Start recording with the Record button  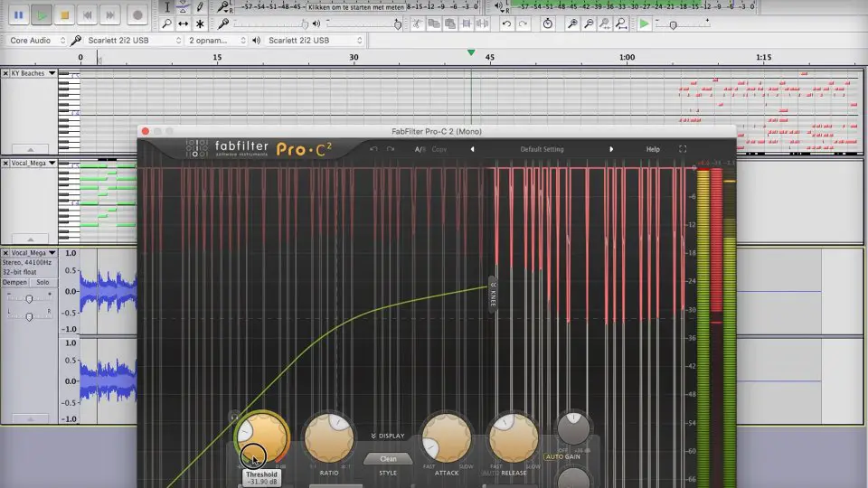click(137, 15)
